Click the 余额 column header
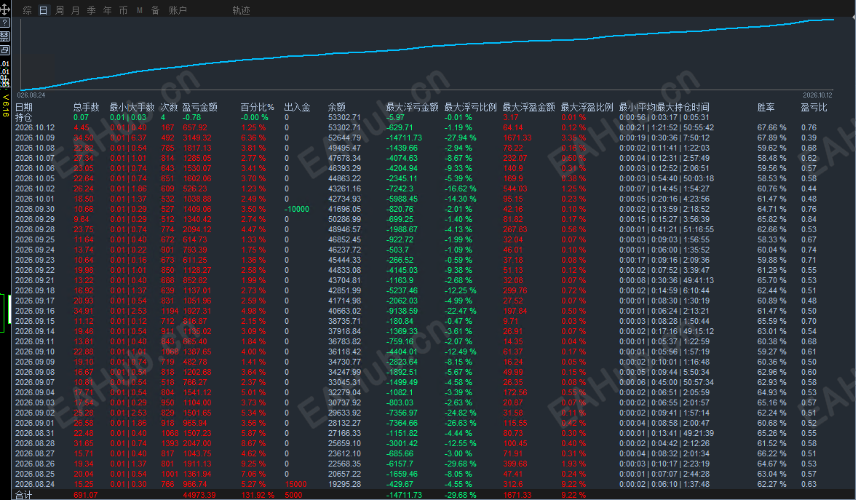The height and width of the screenshot is (500, 856). point(336,107)
